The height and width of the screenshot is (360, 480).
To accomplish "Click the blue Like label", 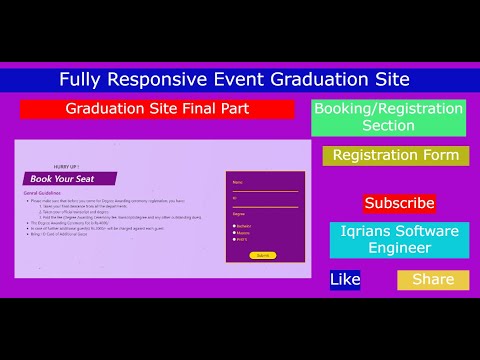I will [345, 280].
